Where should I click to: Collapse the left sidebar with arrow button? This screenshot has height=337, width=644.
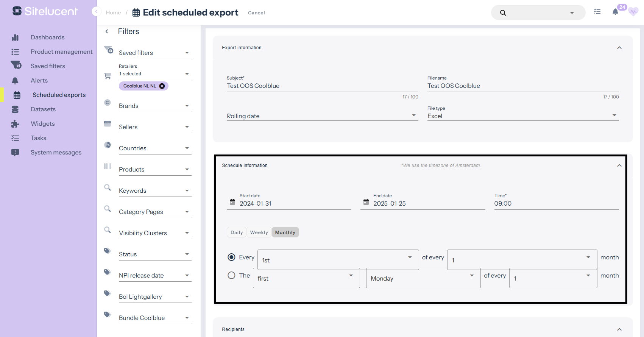tap(96, 11)
